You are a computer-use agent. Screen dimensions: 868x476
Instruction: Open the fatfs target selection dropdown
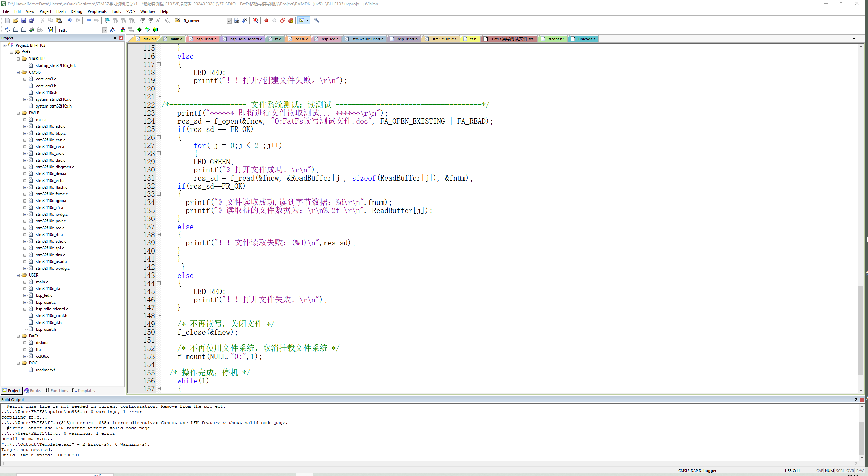pyautogui.click(x=105, y=30)
